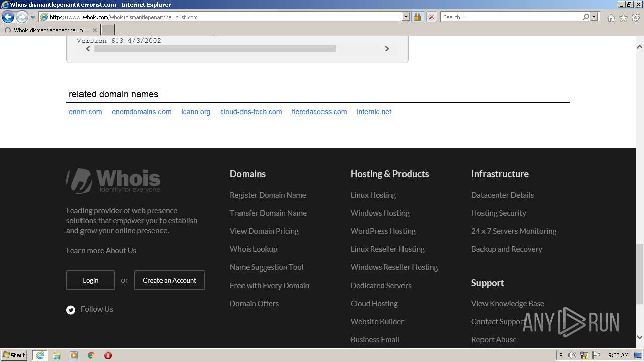This screenshot has height=362, width=644.
Task: Open the Home page icon
Action: (x=611, y=18)
